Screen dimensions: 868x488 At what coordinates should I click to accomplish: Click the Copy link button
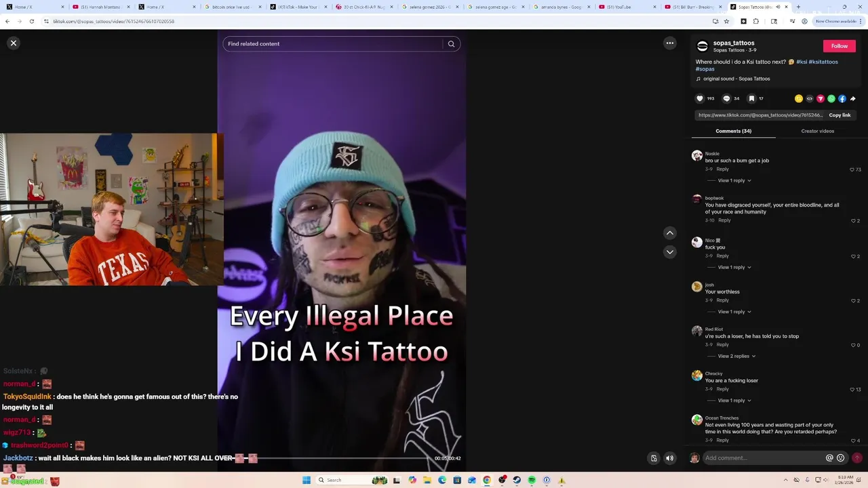(840, 115)
